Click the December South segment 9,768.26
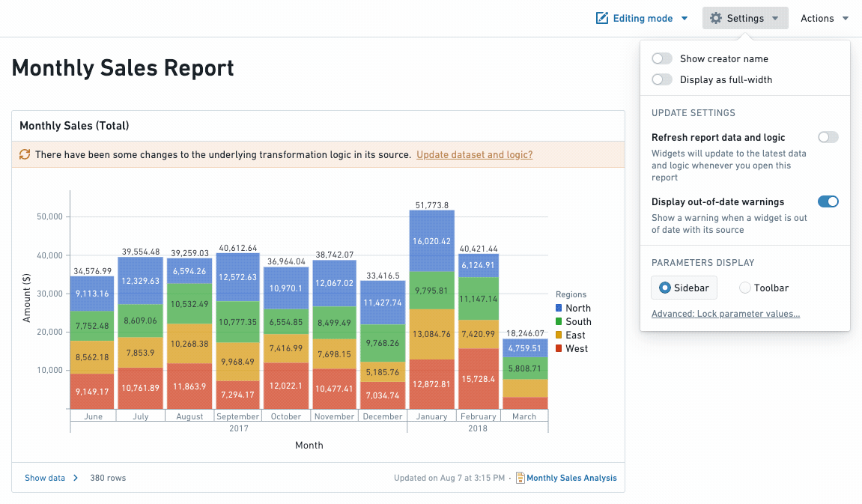The width and height of the screenshot is (862, 504). point(383,343)
